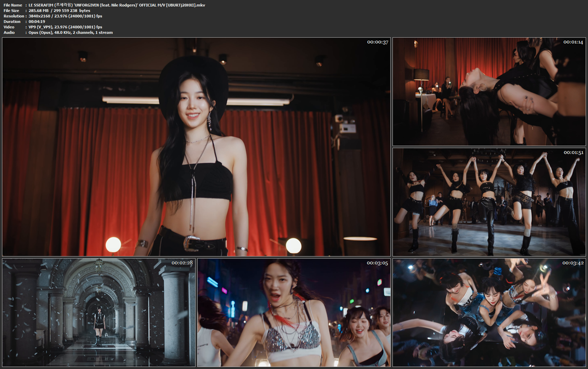The width and height of the screenshot is (588, 369).
Task: Select the 00:01:51 timestamp overlay
Action: 573,152
